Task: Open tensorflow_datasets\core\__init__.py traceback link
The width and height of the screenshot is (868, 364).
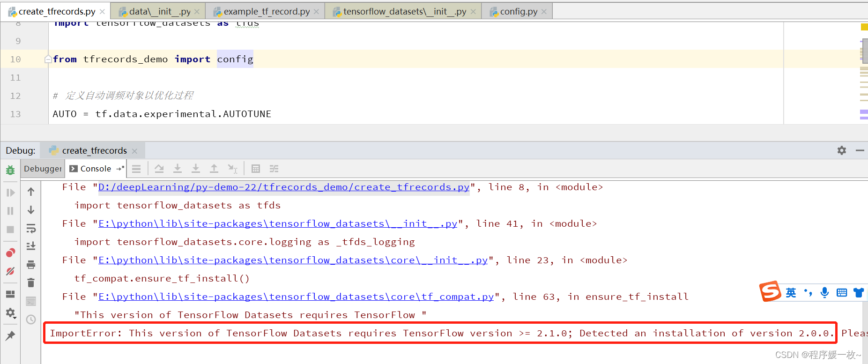Action: (x=293, y=260)
